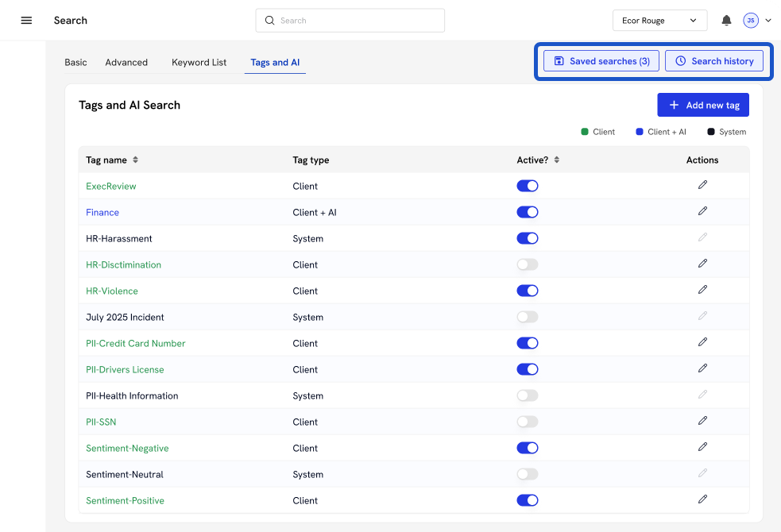781x532 pixels.
Task: Edit the ExecReview tag with pencil icon
Action: pyautogui.click(x=702, y=185)
